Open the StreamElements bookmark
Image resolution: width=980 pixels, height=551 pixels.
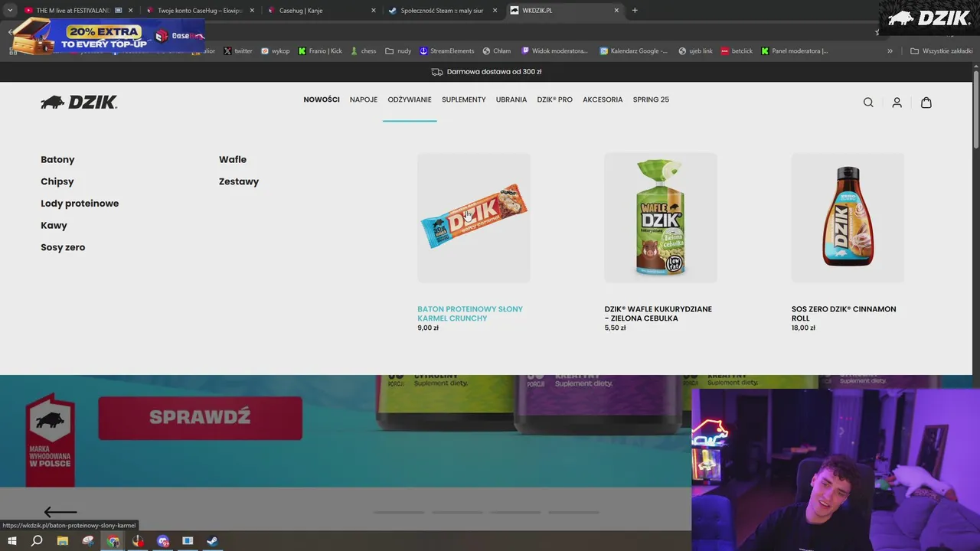pyautogui.click(x=446, y=51)
